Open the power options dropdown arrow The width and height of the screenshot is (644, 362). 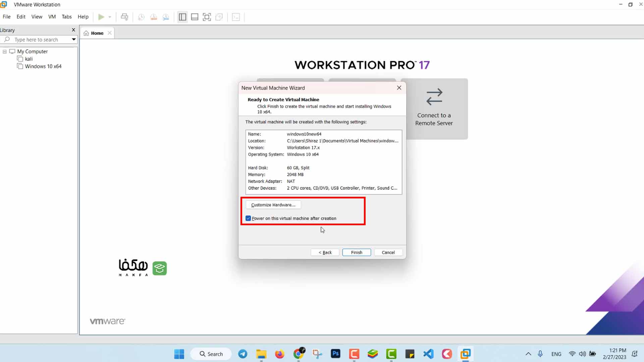point(110,17)
